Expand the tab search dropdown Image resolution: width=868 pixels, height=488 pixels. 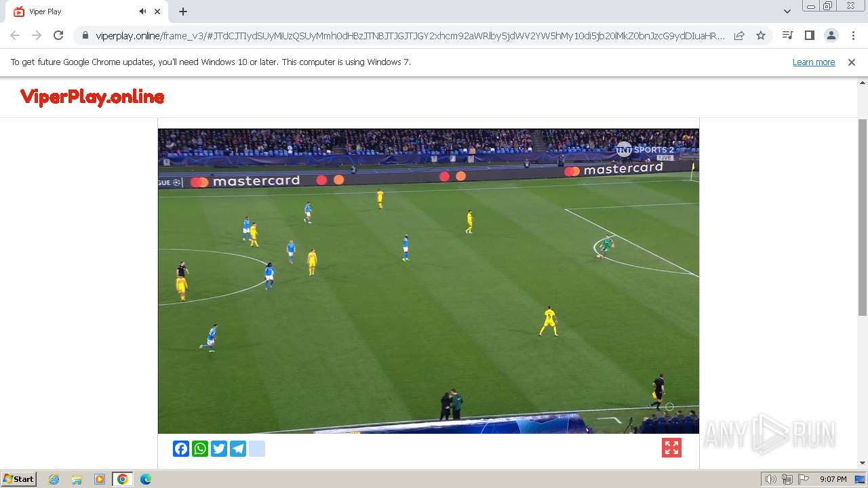coord(787,12)
